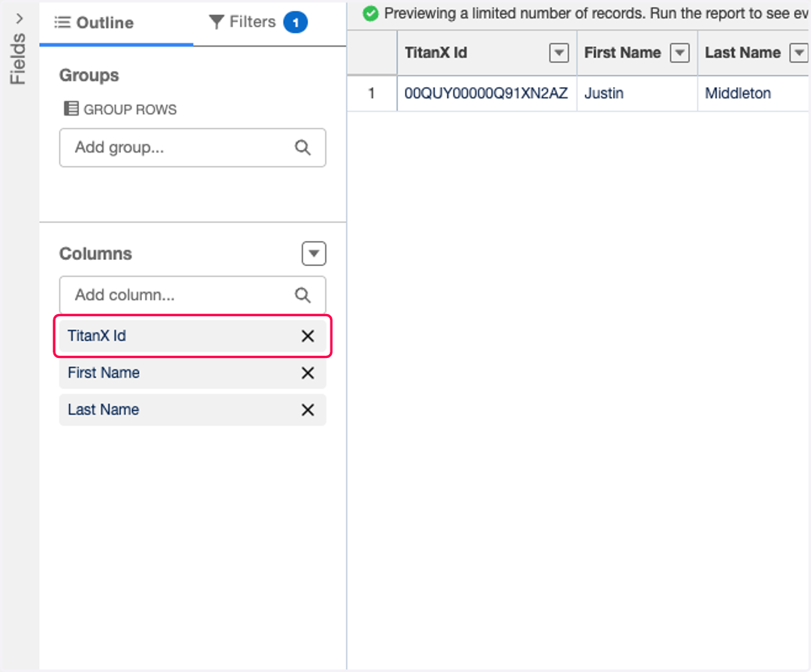Click the Justin cell
This screenshot has height=672, width=811.
637,93
